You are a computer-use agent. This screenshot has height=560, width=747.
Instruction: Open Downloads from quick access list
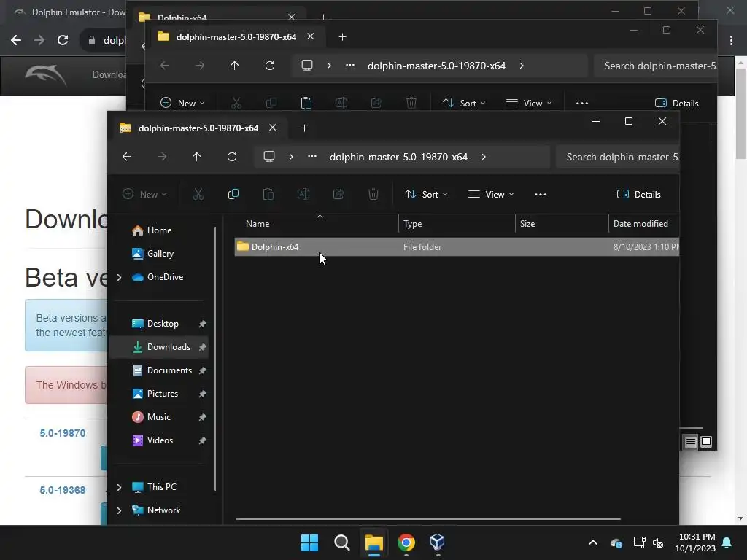pyautogui.click(x=158, y=347)
